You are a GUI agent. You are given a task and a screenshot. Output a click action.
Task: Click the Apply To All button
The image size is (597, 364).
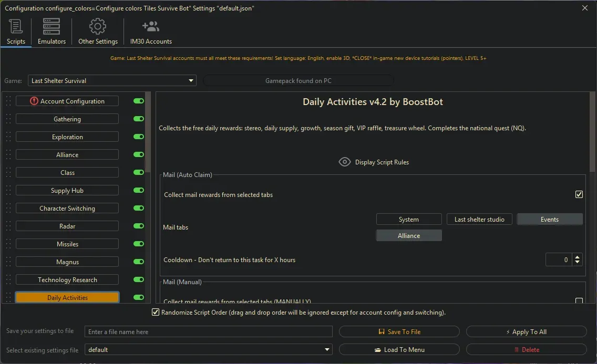coord(526,331)
